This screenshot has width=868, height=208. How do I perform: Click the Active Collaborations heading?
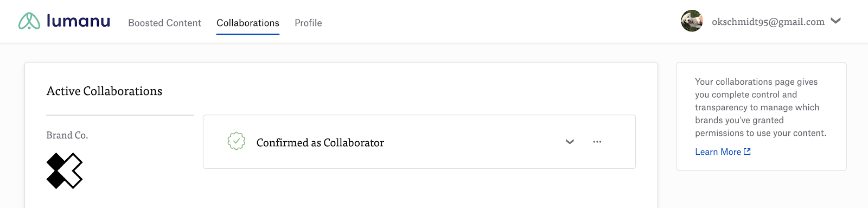(x=104, y=91)
